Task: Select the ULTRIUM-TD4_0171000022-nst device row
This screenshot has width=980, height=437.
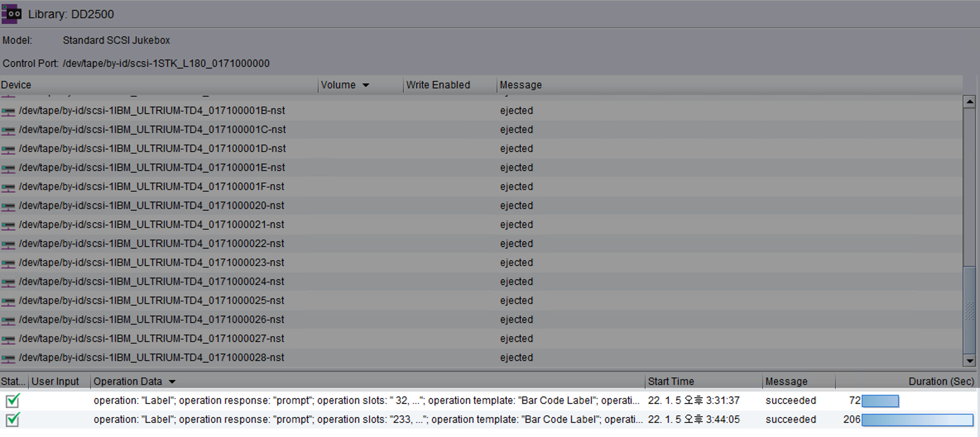Action: (151, 243)
